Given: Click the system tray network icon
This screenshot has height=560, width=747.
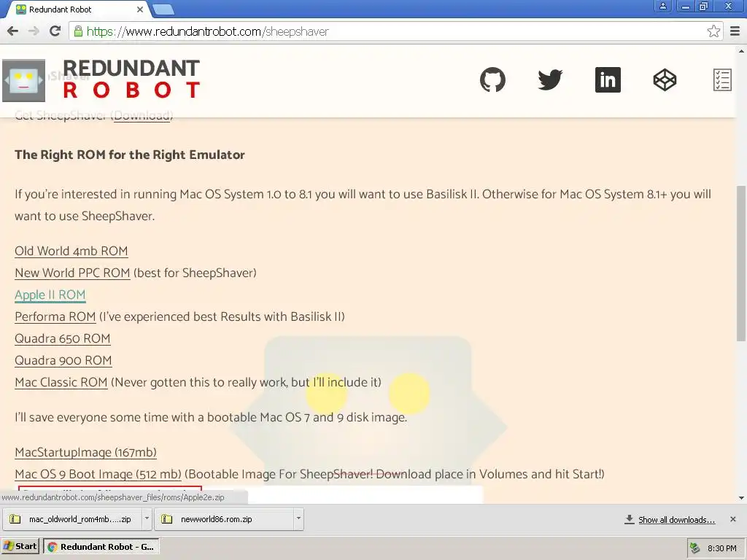Looking at the screenshot, I should point(695,548).
